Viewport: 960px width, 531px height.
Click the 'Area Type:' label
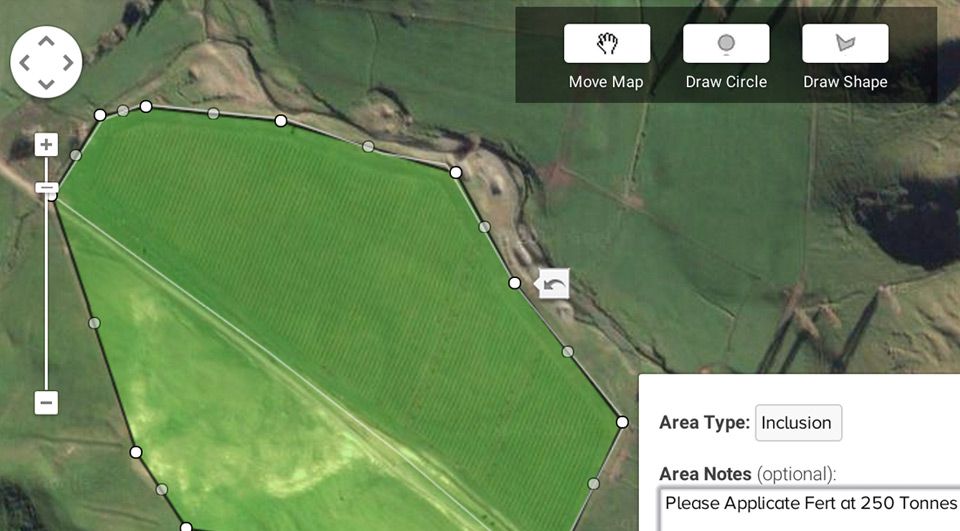pyautogui.click(x=704, y=423)
